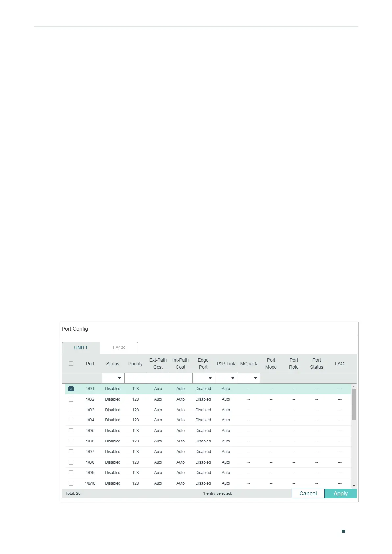Click the Port Mode column header
The width and height of the screenshot is (392, 554).
tap(271, 364)
